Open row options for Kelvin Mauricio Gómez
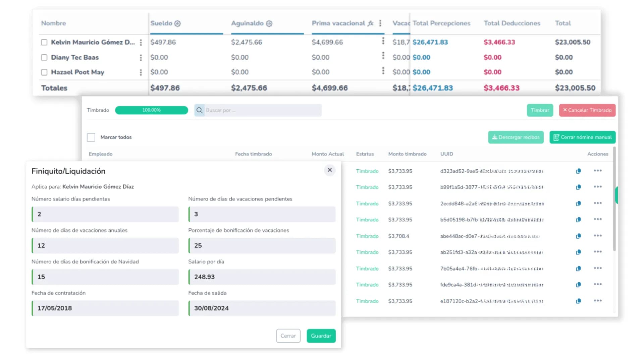This screenshot has height=362, width=644. coord(141,43)
